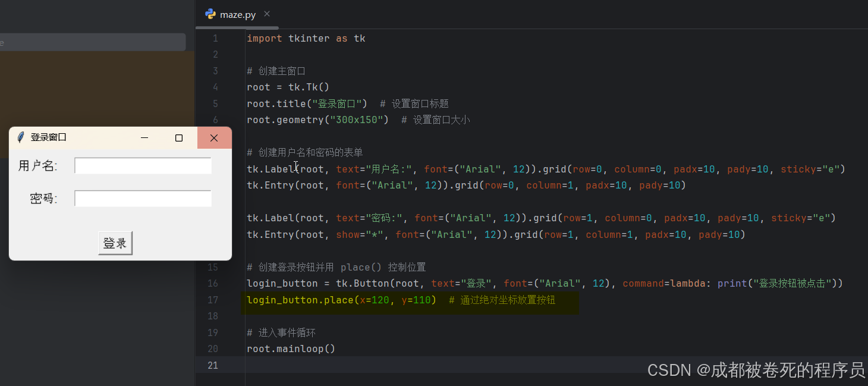Select the maze.py tab
The width and height of the screenshot is (868, 386).
pyautogui.click(x=237, y=14)
